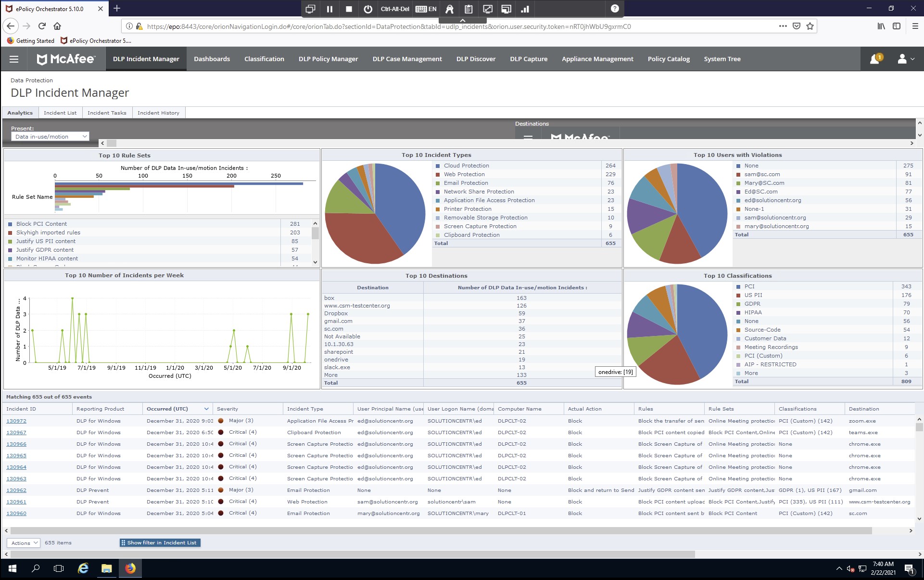Screen dimensions: 924x580
Task: Bookmark this page with star icon
Action: coord(810,26)
